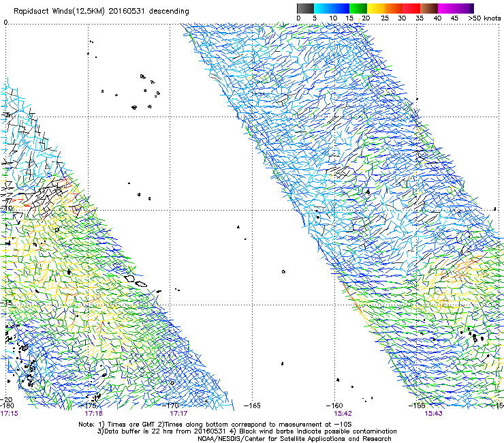504x443 pixels.
Task: Click the '-160' longitude label
Action: tap(334, 406)
